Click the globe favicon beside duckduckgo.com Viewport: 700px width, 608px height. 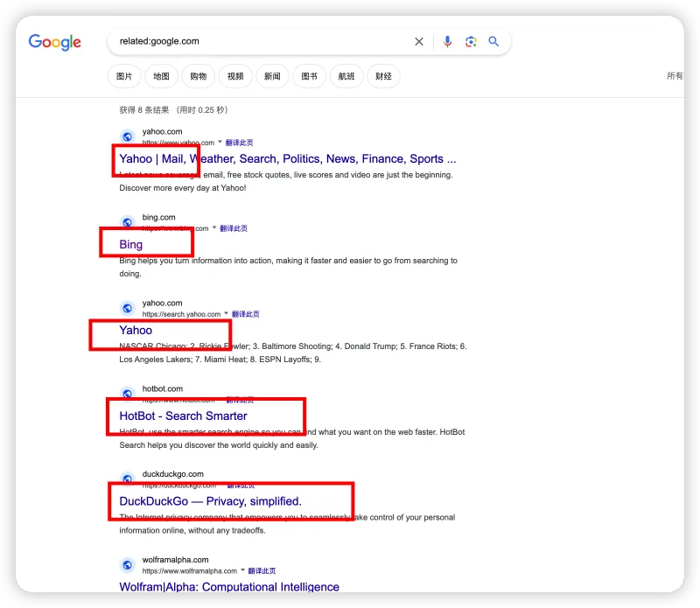tap(127, 479)
